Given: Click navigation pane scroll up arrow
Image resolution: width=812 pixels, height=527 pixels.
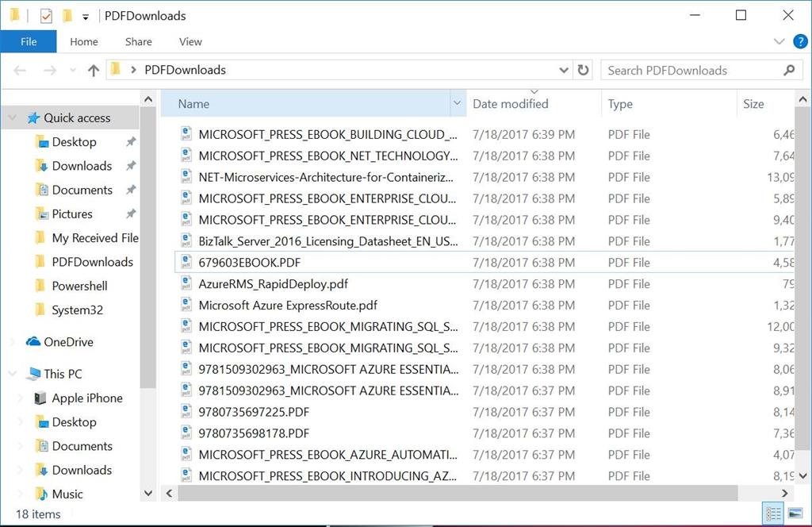Looking at the screenshot, I should pyautogui.click(x=148, y=99).
